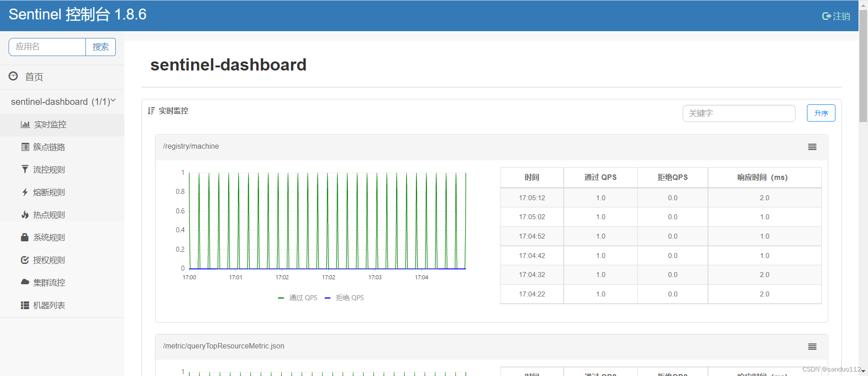
Task: Click the 17:03 axis label on chart
Action: pyautogui.click(x=375, y=277)
